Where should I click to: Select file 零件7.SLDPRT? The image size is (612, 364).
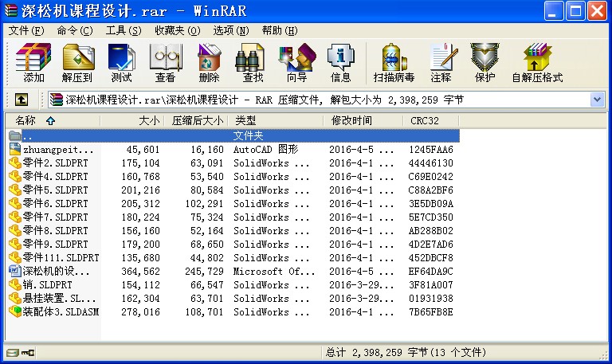click(56, 217)
